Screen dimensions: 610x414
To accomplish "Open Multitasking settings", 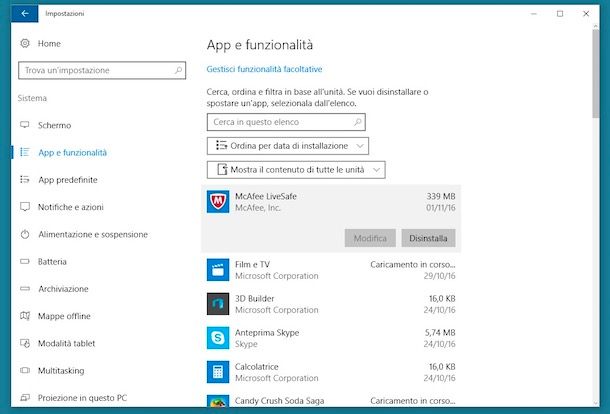I will tap(61, 370).
